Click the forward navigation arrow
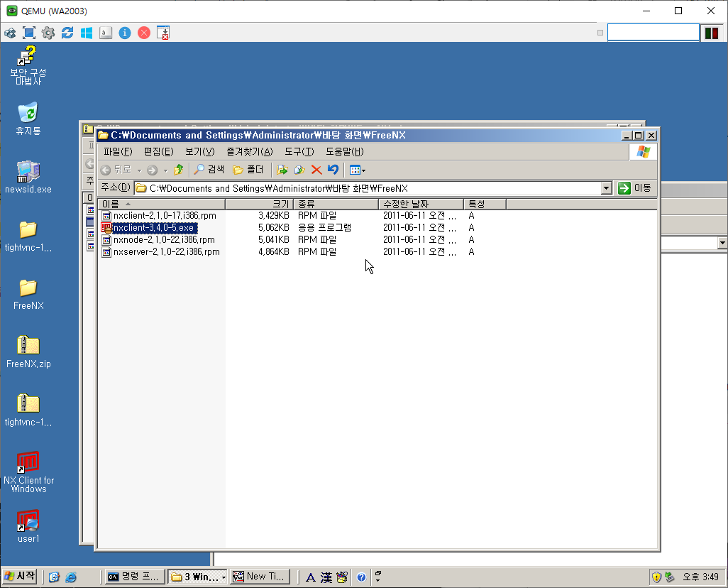 click(x=153, y=170)
